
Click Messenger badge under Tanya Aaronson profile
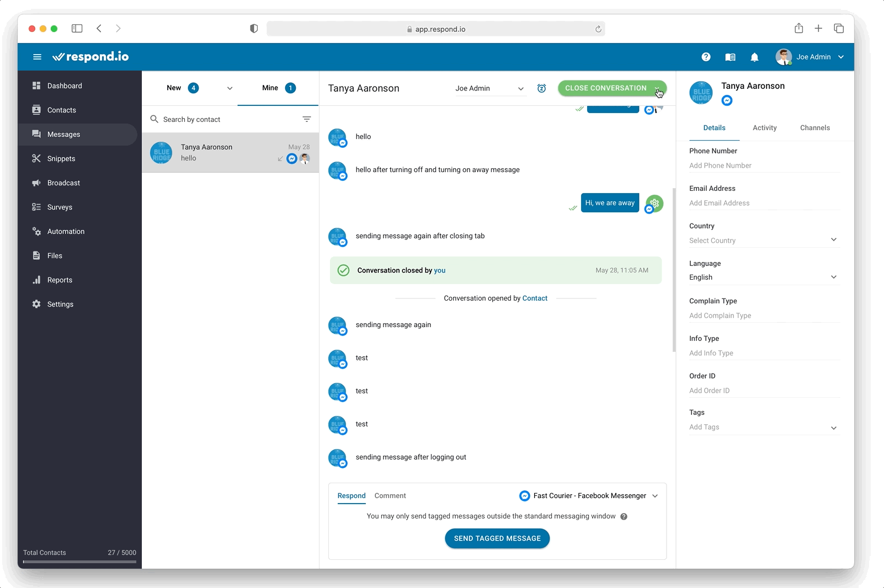point(727,100)
